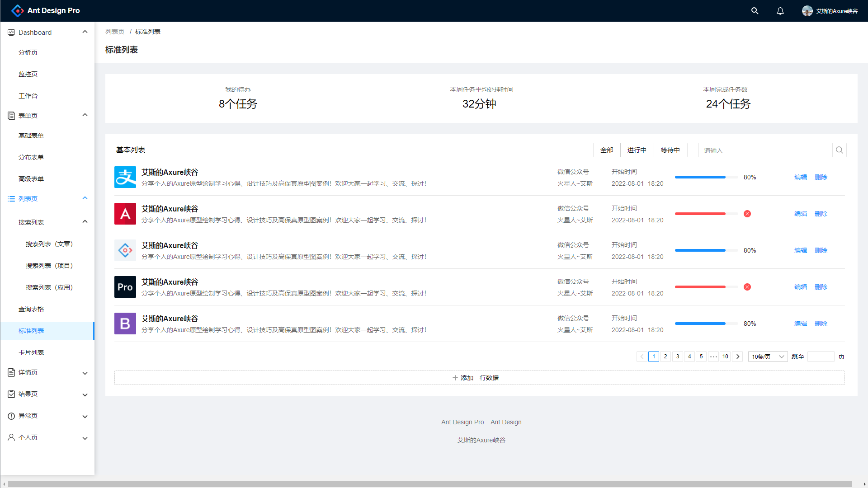Image resolution: width=868 pixels, height=488 pixels.
Task: Click 删除 in the first list row
Action: (821, 177)
